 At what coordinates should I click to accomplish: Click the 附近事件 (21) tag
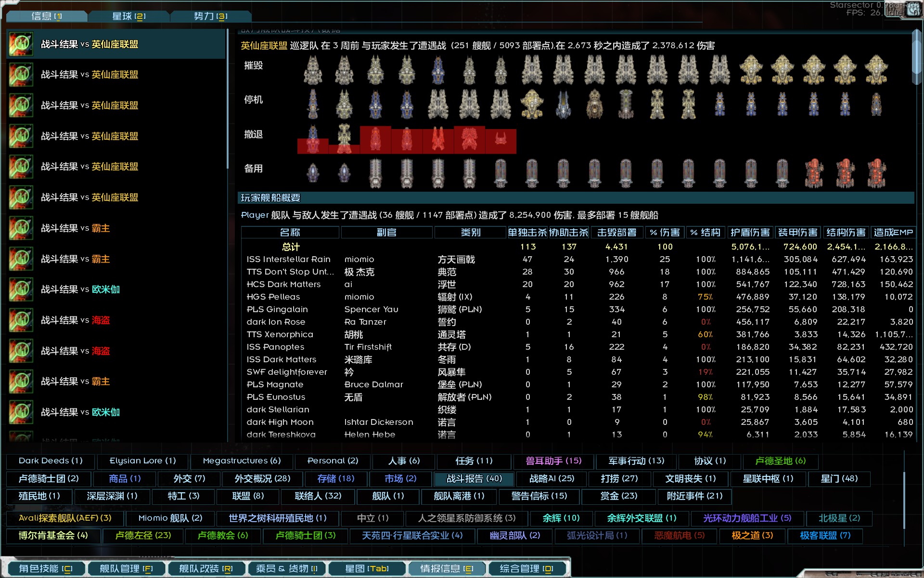[694, 496]
